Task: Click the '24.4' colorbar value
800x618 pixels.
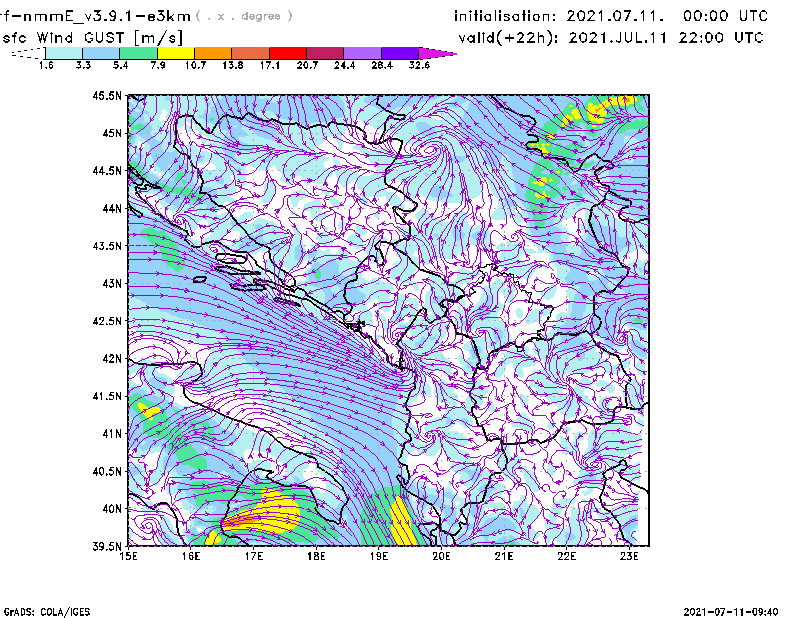Action: click(344, 65)
